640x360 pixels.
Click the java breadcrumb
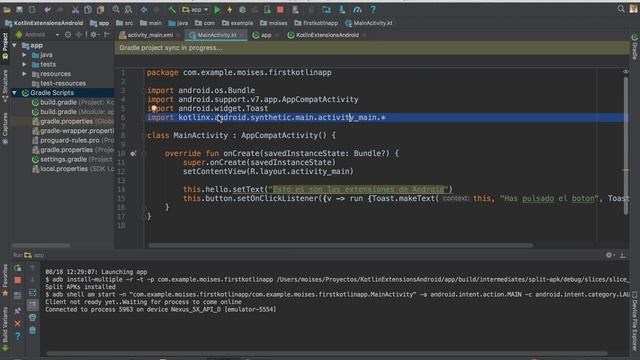click(178, 23)
